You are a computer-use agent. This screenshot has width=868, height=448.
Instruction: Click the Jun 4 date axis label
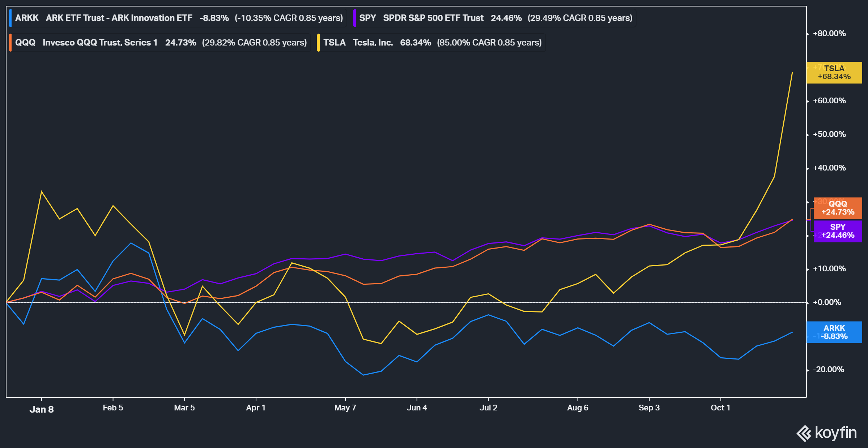[x=417, y=408]
